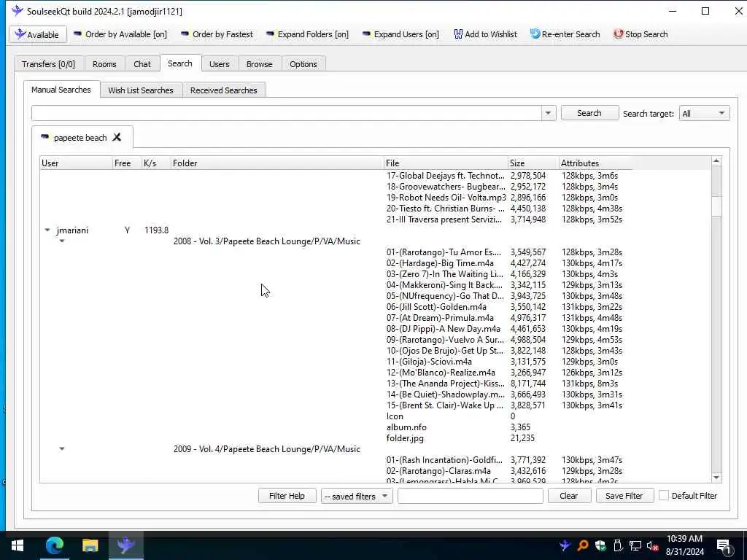Click the Clear filter button
Viewport: 747px width, 560px height.
click(569, 496)
